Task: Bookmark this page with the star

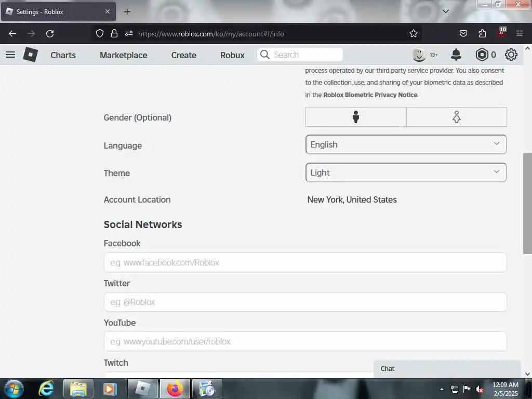Action: (413, 33)
